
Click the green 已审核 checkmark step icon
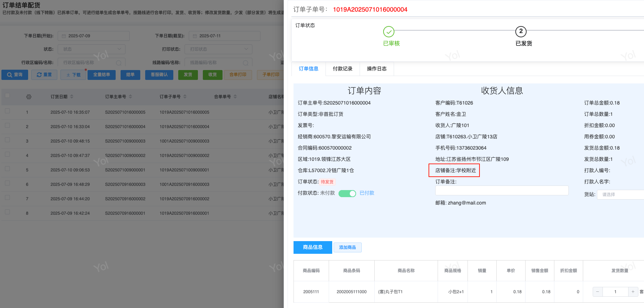(x=388, y=32)
